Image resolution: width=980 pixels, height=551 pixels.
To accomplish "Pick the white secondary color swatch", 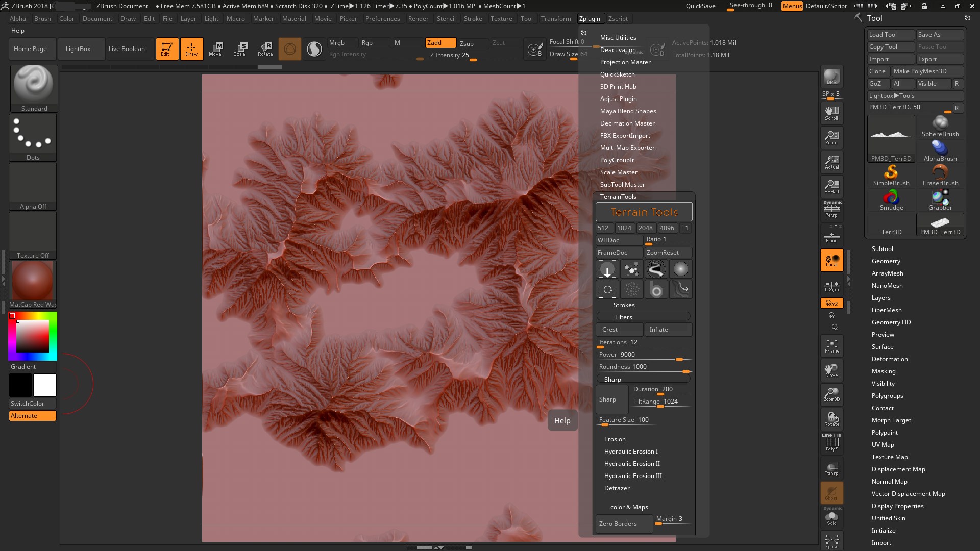I will [x=45, y=385].
